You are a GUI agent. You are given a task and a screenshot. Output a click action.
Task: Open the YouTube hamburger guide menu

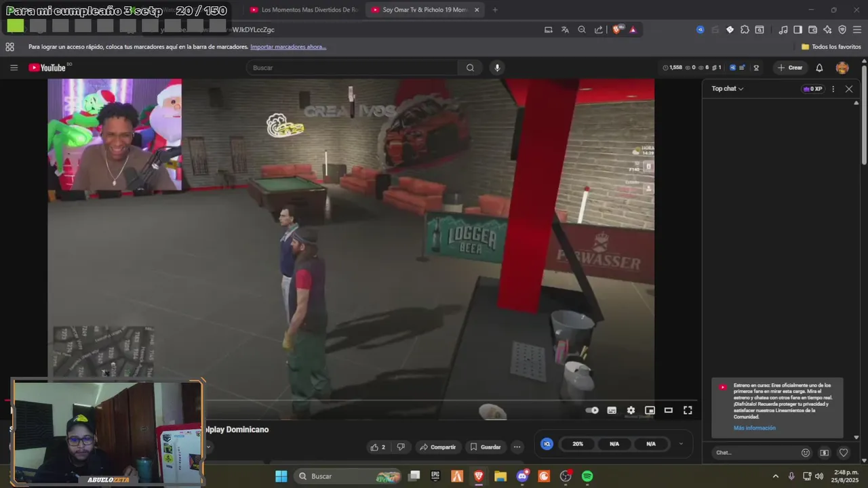(14, 68)
